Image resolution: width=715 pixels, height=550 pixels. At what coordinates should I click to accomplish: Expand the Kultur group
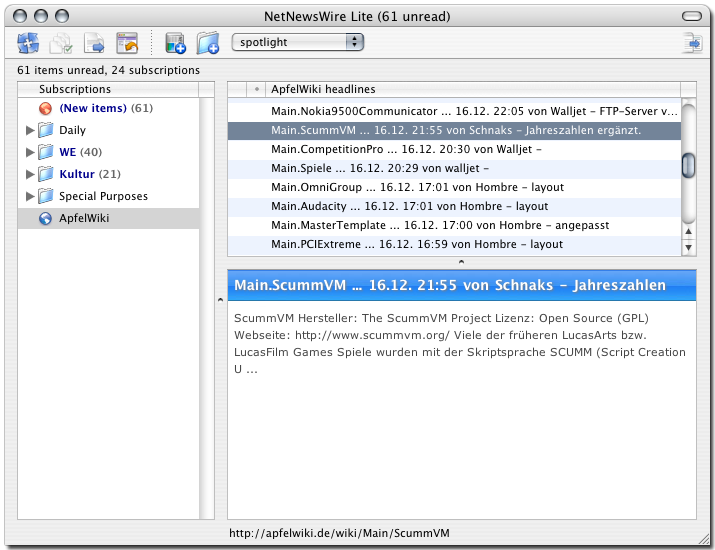[x=30, y=174]
